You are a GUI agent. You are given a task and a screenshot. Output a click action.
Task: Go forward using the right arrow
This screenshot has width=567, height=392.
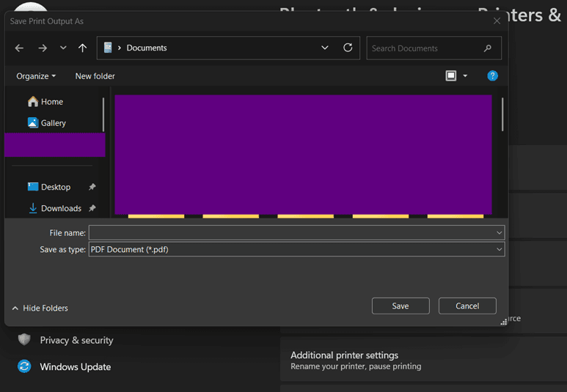tap(43, 48)
